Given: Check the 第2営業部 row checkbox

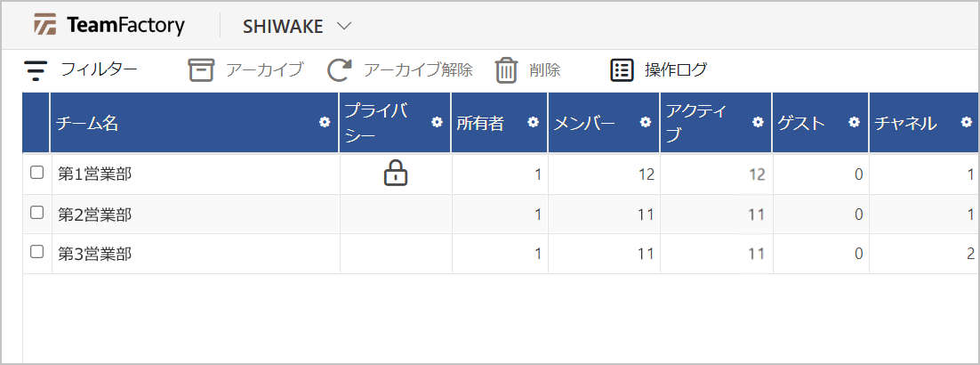Looking at the screenshot, I should click(37, 213).
